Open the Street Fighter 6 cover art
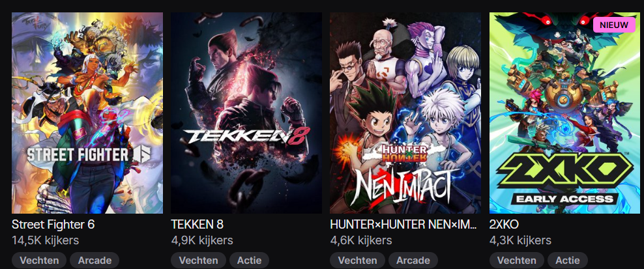Image resolution: width=644 pixels, height=269 pixels. [87, 113]
